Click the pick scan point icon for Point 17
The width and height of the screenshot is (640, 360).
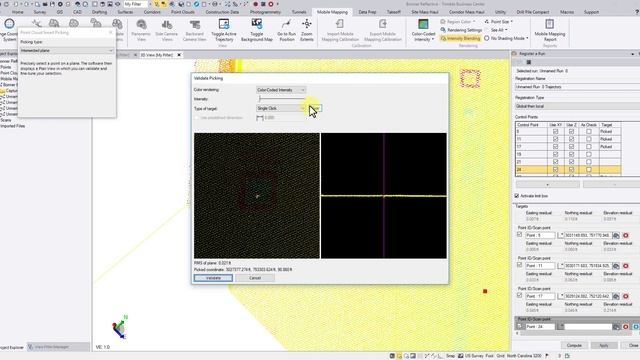tap(616, 296)
